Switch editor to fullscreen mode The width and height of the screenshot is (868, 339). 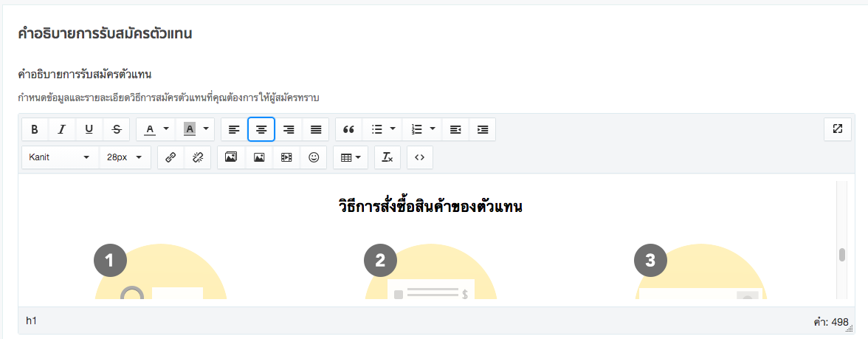(838, 129)
